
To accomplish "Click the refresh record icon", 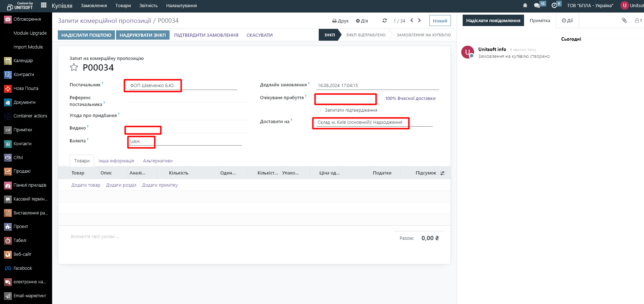I will tap(384, 21).
